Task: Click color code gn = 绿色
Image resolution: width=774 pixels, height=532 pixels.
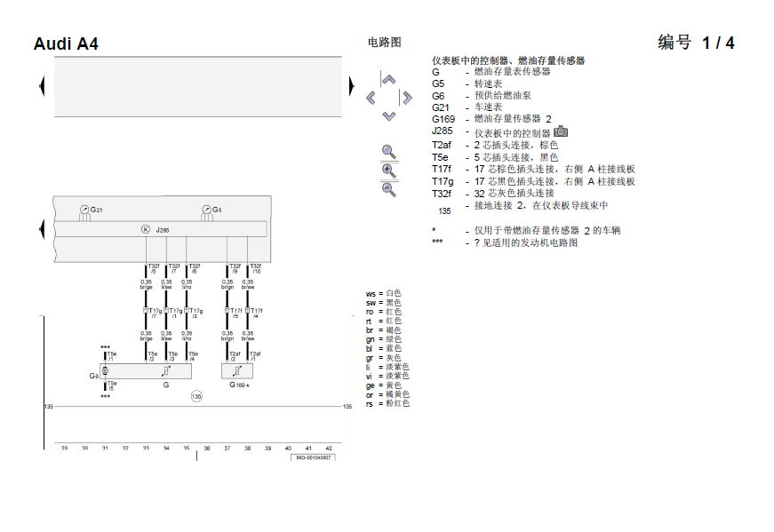Action: pyautogui.click(x=384, y=339)
